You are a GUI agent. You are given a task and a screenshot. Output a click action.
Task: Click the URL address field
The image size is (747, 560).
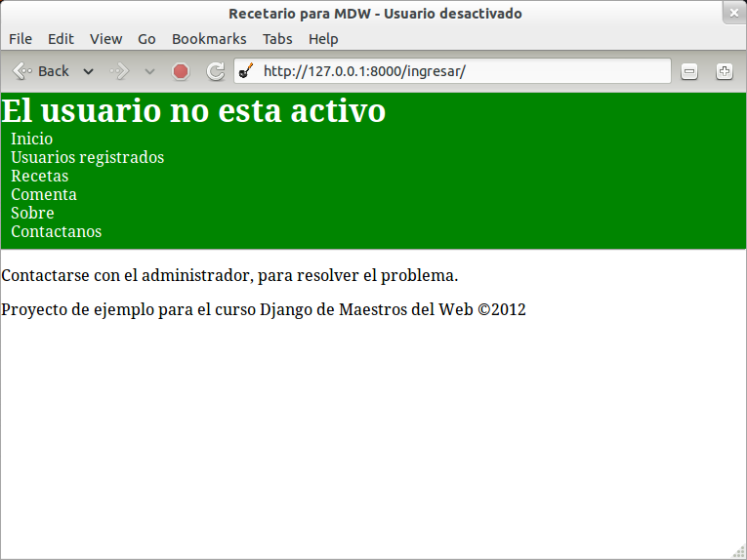(452, 71)
